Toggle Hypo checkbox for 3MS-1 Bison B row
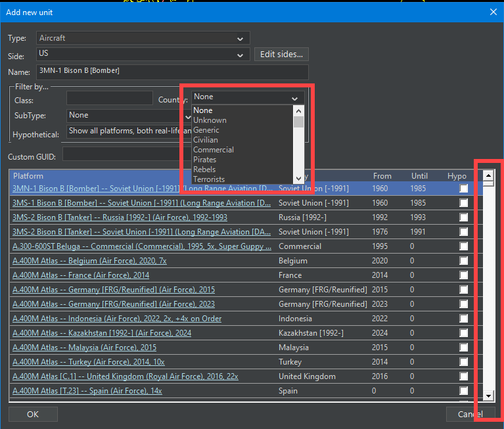This screenshot has height=429, width=504. (x=463, y=203)
